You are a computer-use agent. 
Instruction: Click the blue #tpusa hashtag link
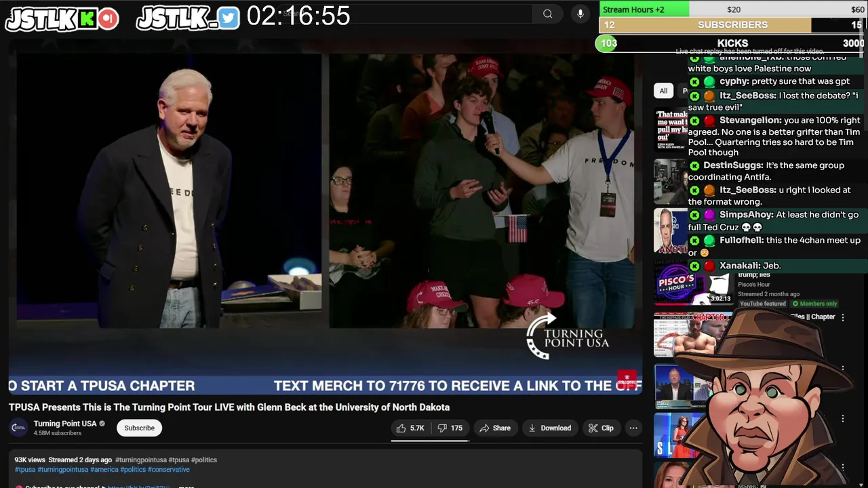click(x=25, y=470)
